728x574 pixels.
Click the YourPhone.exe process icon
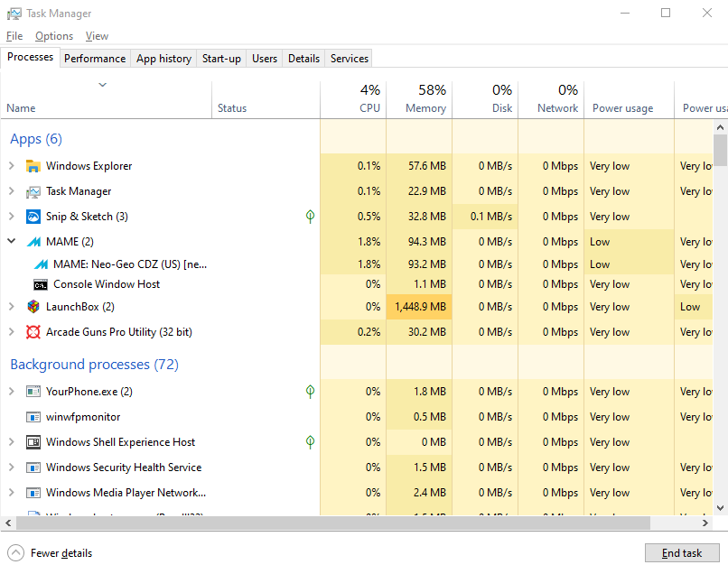33,392
